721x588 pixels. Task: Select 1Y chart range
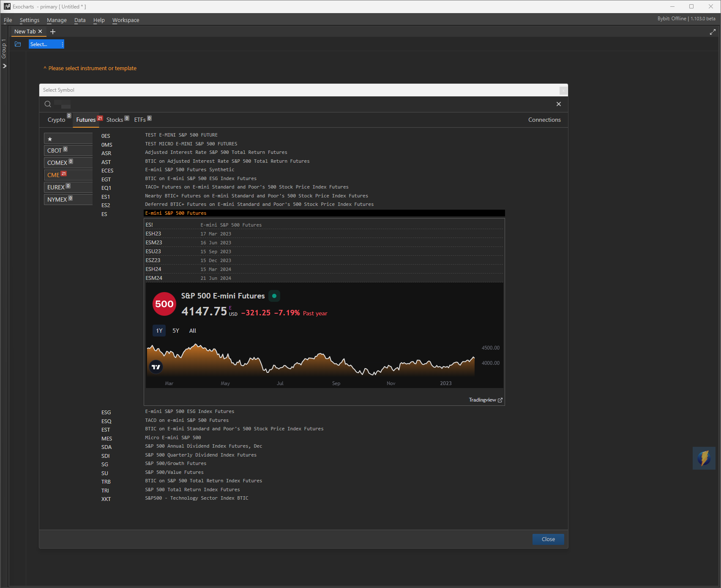click(x=159, y=331)
